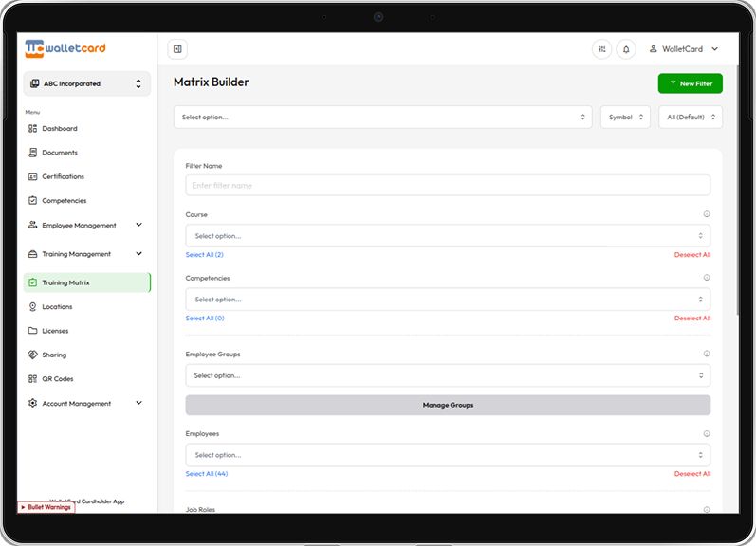Viewport: 756px width, 546px height.
Task: Click the info icon beside Course
Action: (x=707, y=214)
